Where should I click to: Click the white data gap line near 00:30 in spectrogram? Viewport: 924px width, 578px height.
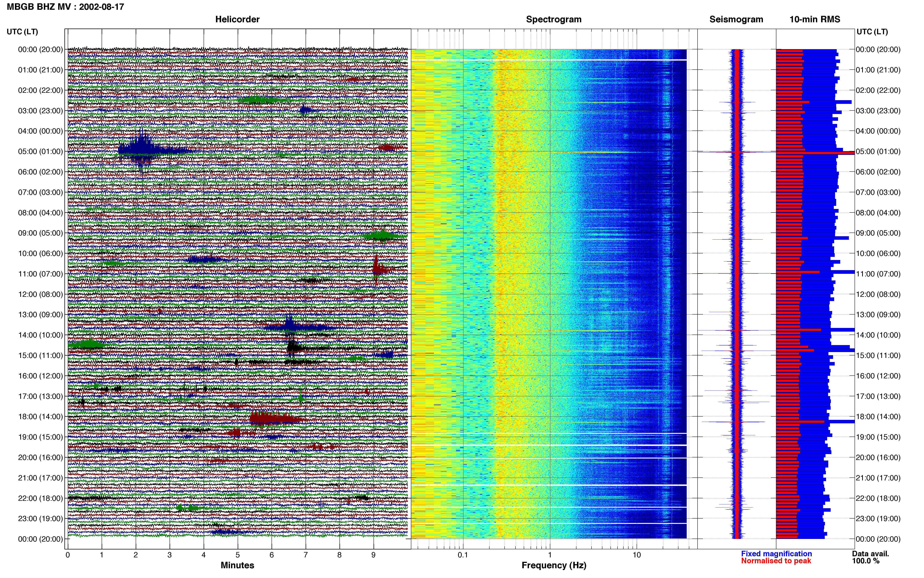(549, 60)
